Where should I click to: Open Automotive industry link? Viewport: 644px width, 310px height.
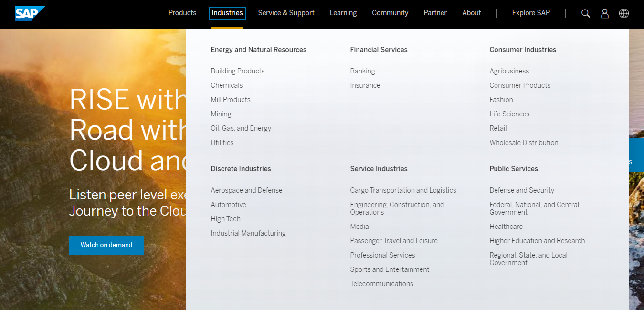(x=228, y=205)
